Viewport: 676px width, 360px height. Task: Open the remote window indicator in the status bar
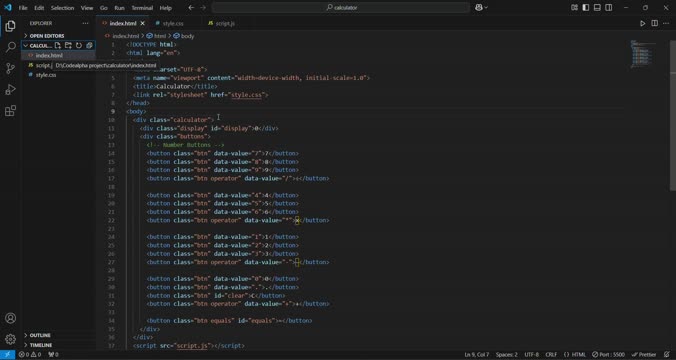point(7,354)
